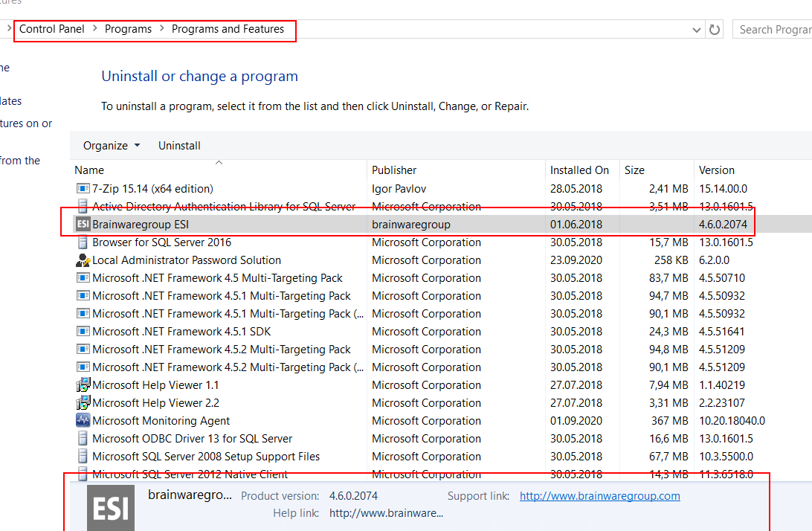Image resolution: width=812 pixels, height=531 pixels.
Task: Click the Microsoft Help Viewer 1.1 icon
Action: click(x=83, y=385)
